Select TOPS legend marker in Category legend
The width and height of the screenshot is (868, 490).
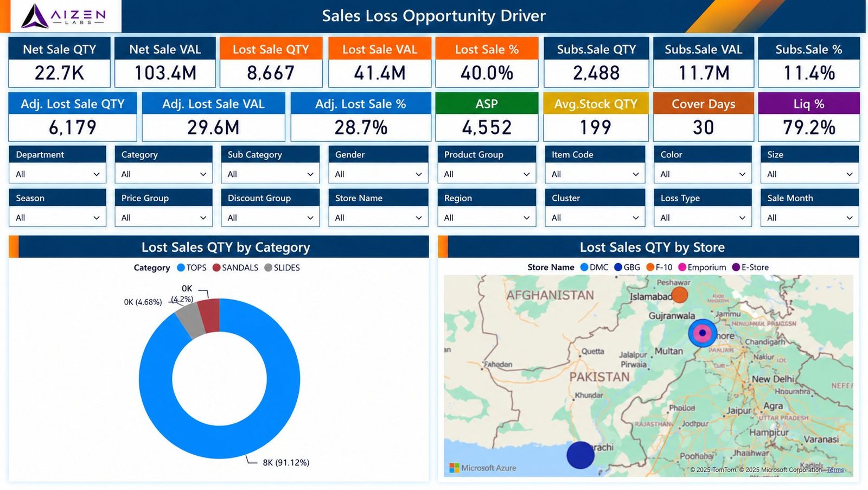pyautogui.click(x=181, y=268)
